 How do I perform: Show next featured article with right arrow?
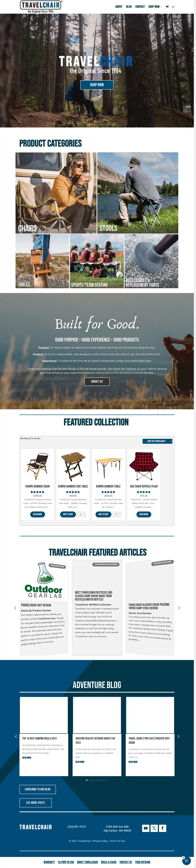point(179,608)
